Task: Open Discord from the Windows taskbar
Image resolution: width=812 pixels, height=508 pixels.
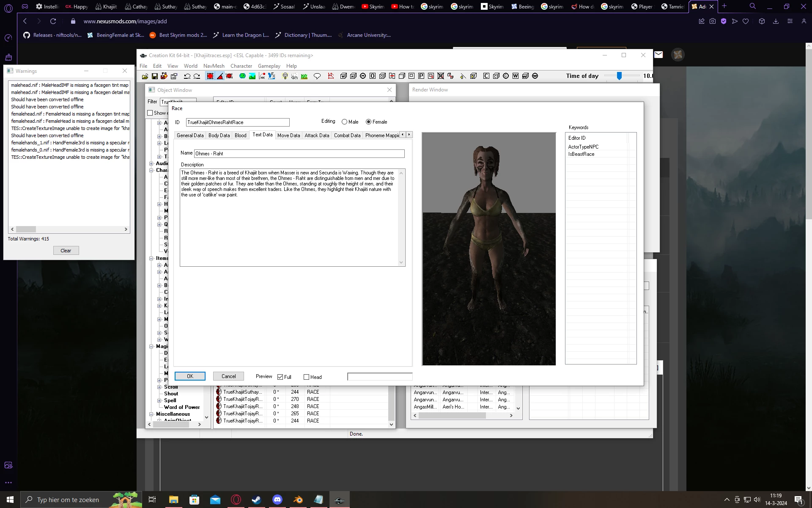Action: [277, 500]
